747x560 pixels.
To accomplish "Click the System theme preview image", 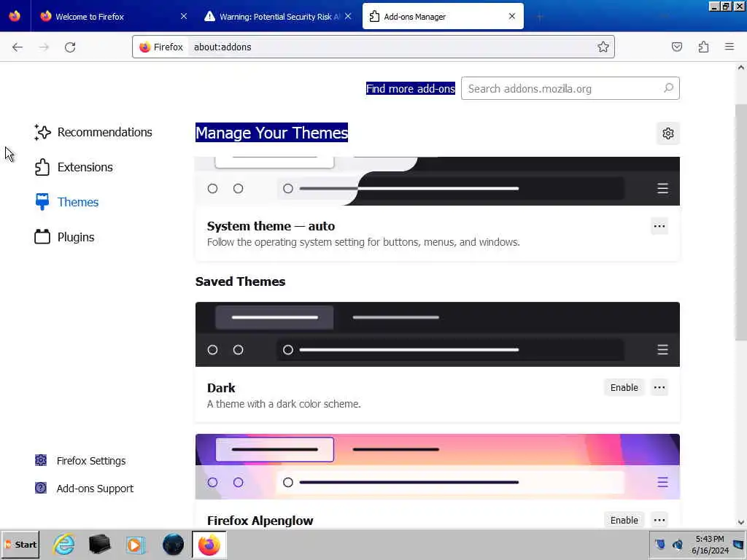I will 438,181.
